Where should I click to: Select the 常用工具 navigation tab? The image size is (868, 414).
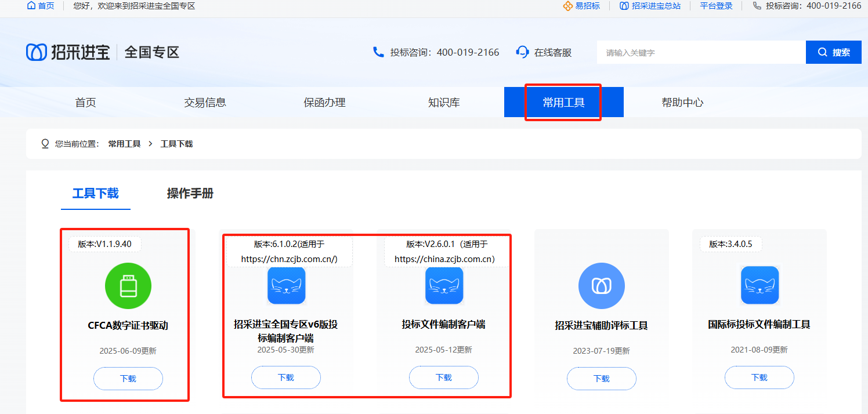pyautogui.click(x=563, y=103)
